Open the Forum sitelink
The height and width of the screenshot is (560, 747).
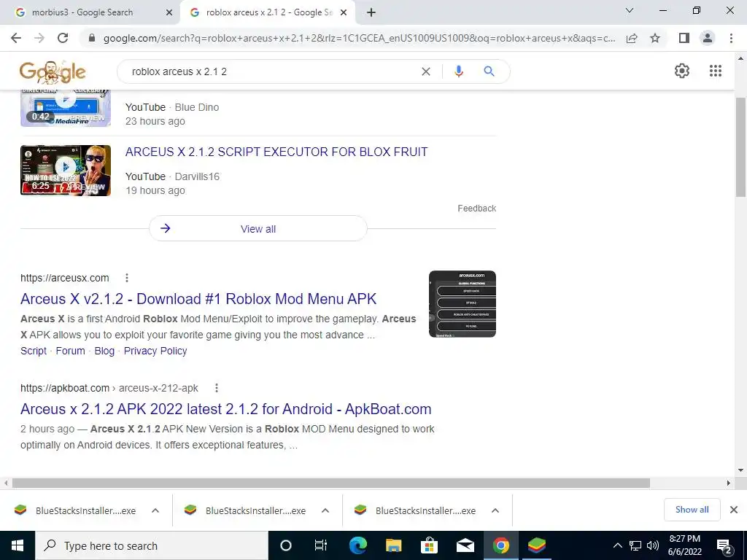point(70,351)
